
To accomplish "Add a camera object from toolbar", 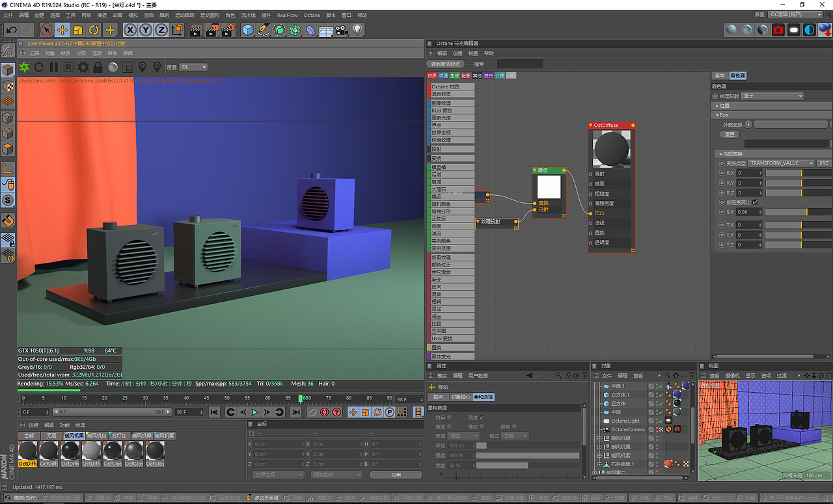I will [342, 30].
